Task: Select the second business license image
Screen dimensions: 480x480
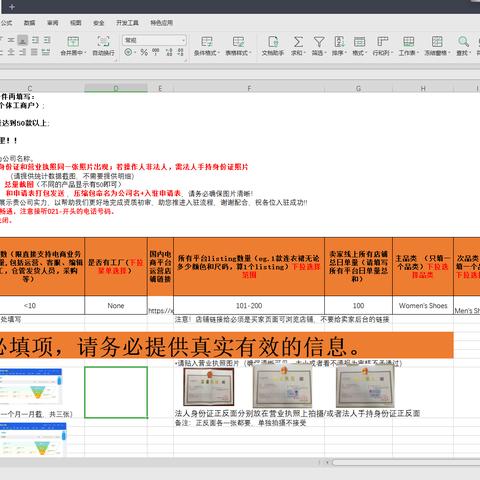Action: tap(282, 386)
